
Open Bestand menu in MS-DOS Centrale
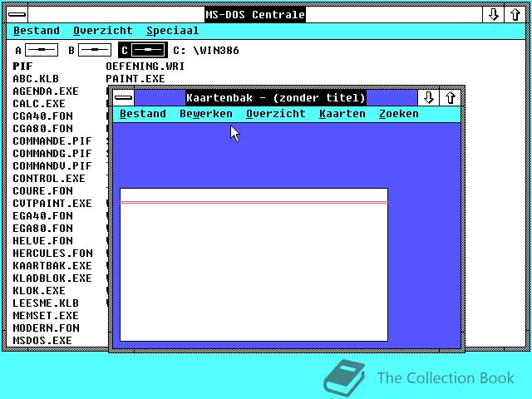click(x=37, y=31)
